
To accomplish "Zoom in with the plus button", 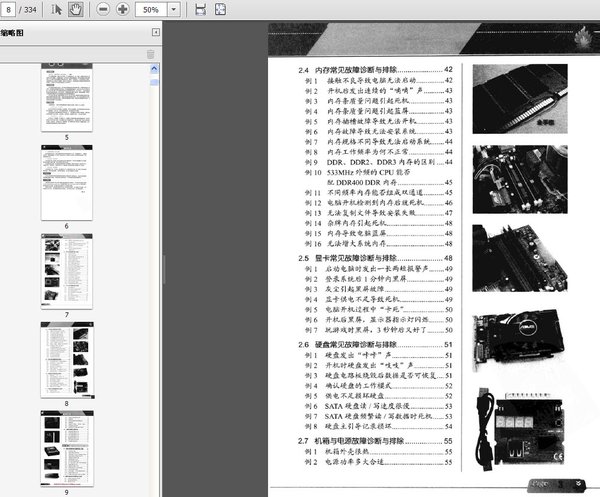I will pos(122,9).
